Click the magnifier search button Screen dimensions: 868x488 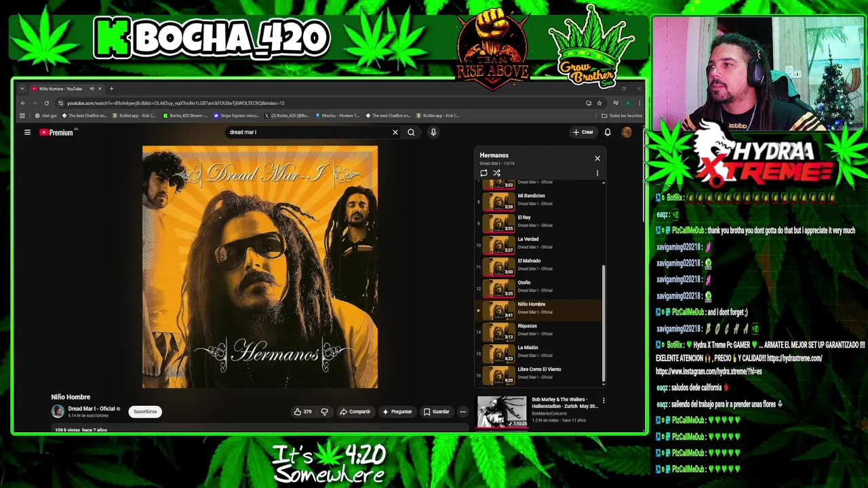point(411,132)
